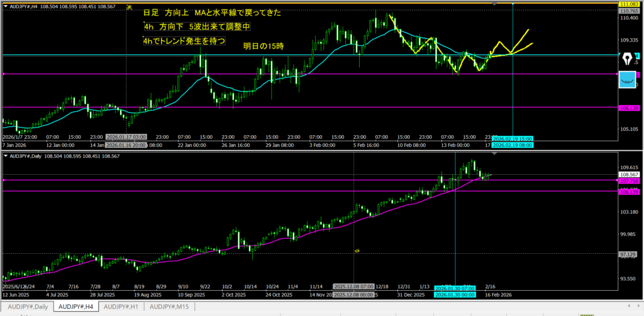Click the pen nib icon on the H4 chart
644x316 pixels.
(x=628, y=59)
